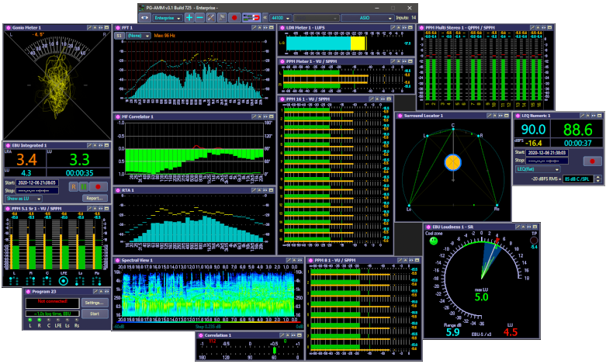Click the plus icon to add a meter
606x364 pixels.
(189, 17)
